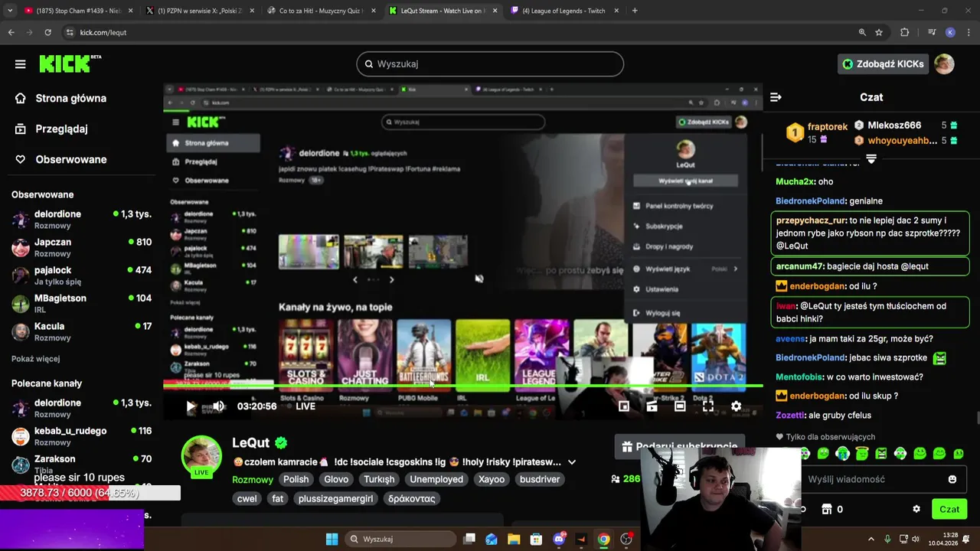Viewport: 980px width, 551px height.
Task: Go back in browser history
Action: point(11,32)
